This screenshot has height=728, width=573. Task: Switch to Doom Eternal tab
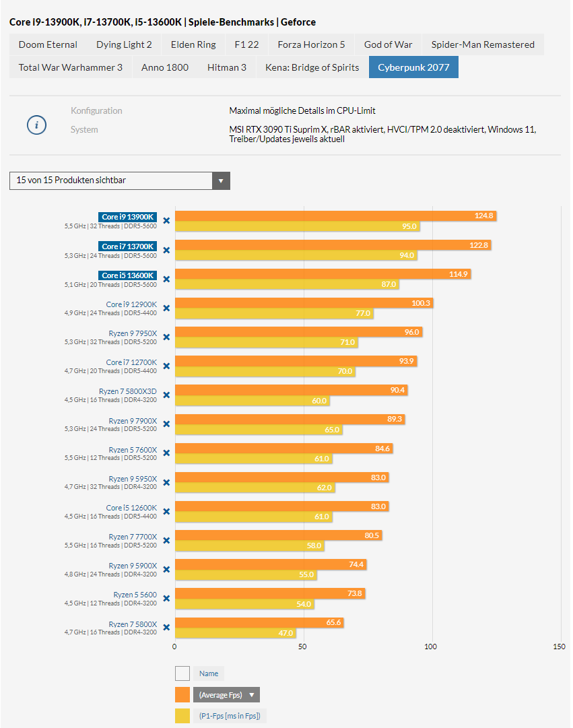pos(48,44)
